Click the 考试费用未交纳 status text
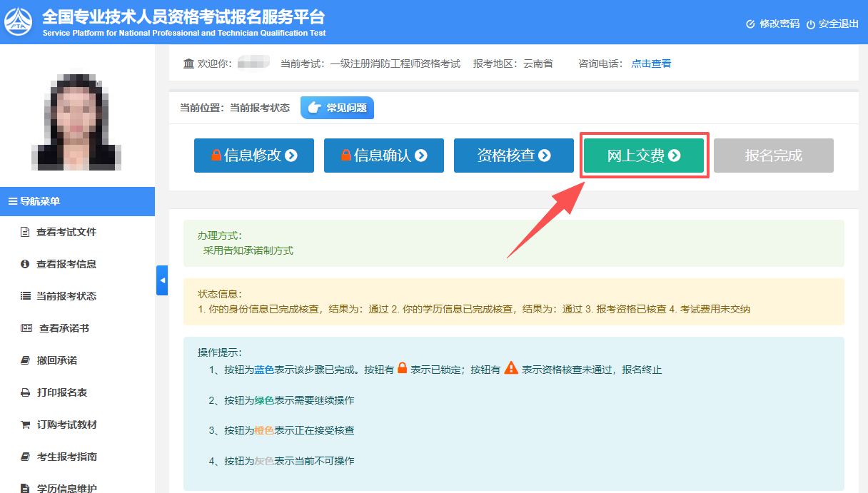Image resolution: width=868 pixels, height=493 pixels. click(715, 309)
